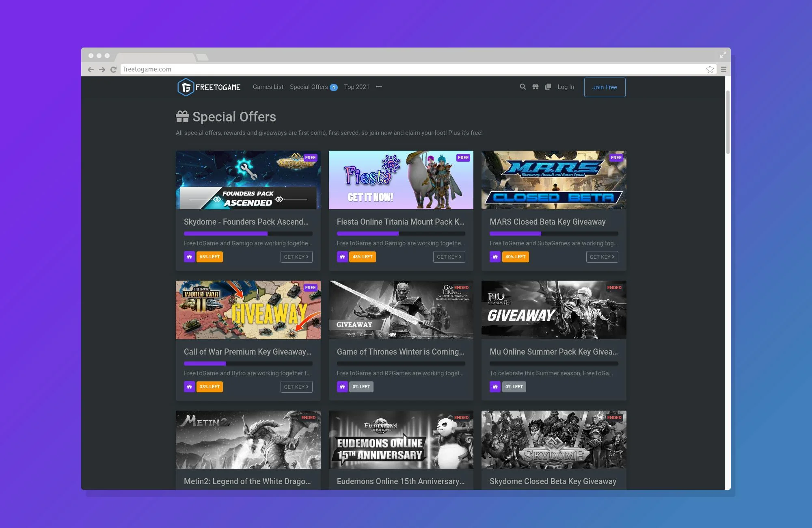Viewport: 812px width, 528px height.
Task: Click purple gift icon on Call of War card
Action: [189, 387]
